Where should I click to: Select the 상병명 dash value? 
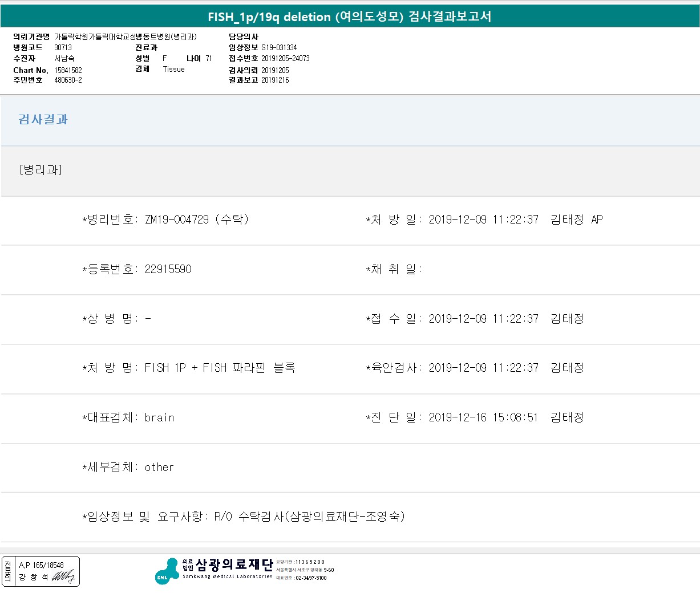click(x=148, y=319)
